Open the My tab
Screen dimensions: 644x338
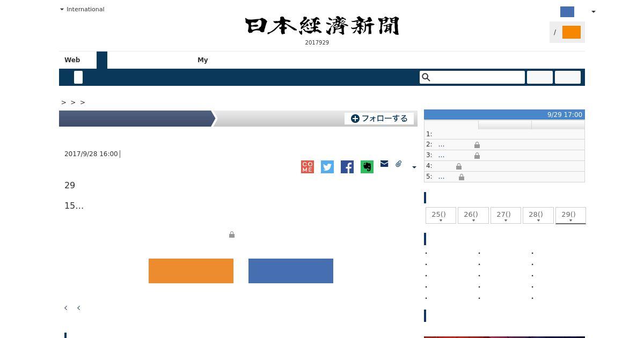203,60
